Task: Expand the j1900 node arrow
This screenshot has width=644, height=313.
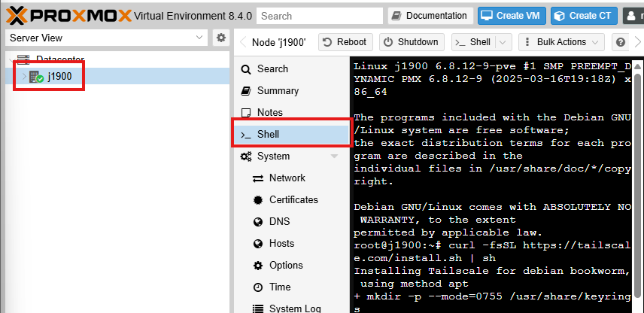Action: pos(24,77)
